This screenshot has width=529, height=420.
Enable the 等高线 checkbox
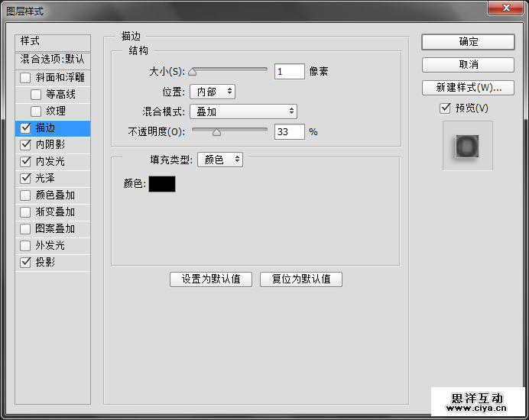coord(36,95)
